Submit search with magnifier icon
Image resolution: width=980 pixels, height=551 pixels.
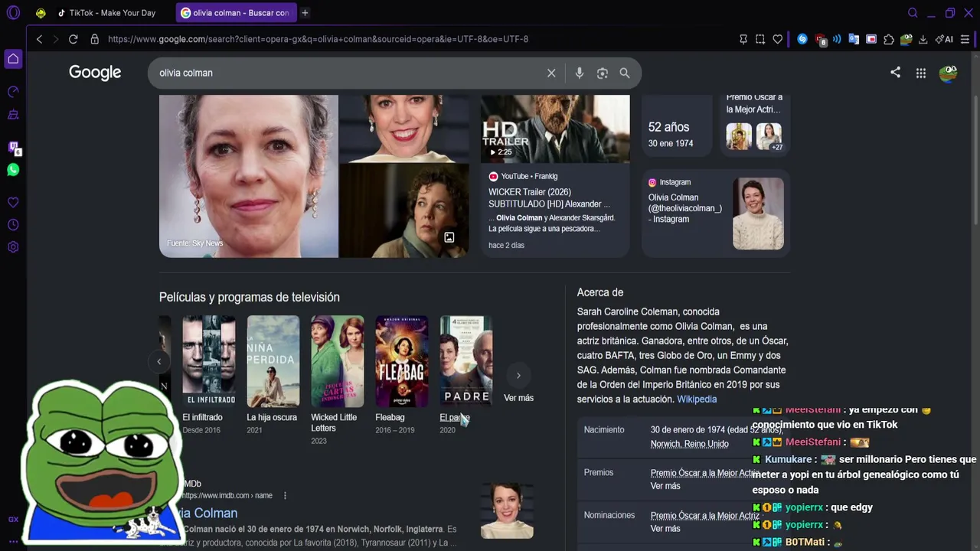pyautogui.click(x=625, y=73)
